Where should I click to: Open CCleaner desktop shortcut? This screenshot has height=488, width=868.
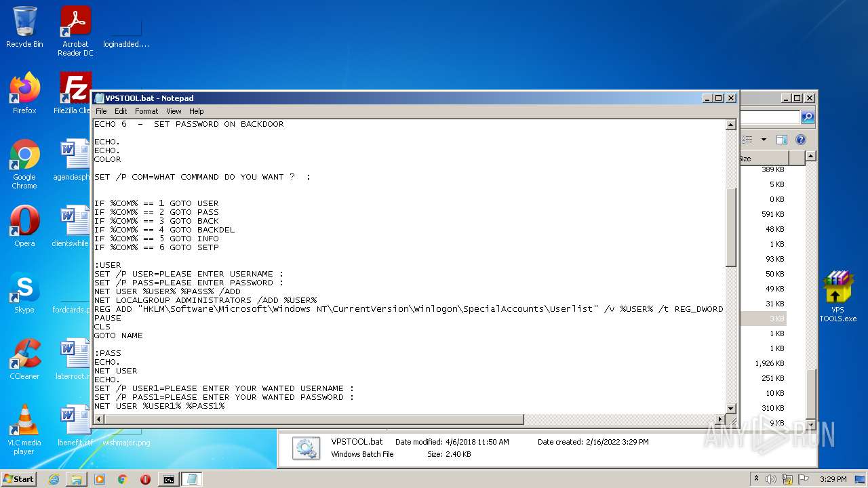[24, 359]
